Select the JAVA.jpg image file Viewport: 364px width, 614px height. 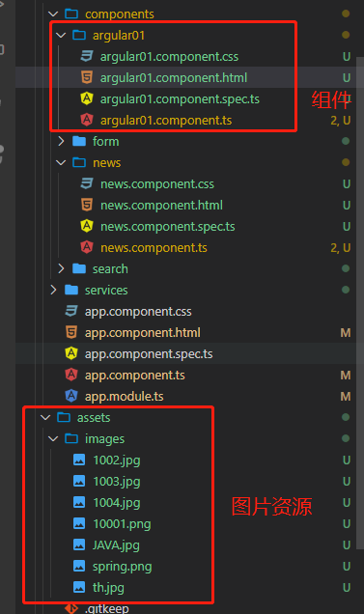click(116, 545)
